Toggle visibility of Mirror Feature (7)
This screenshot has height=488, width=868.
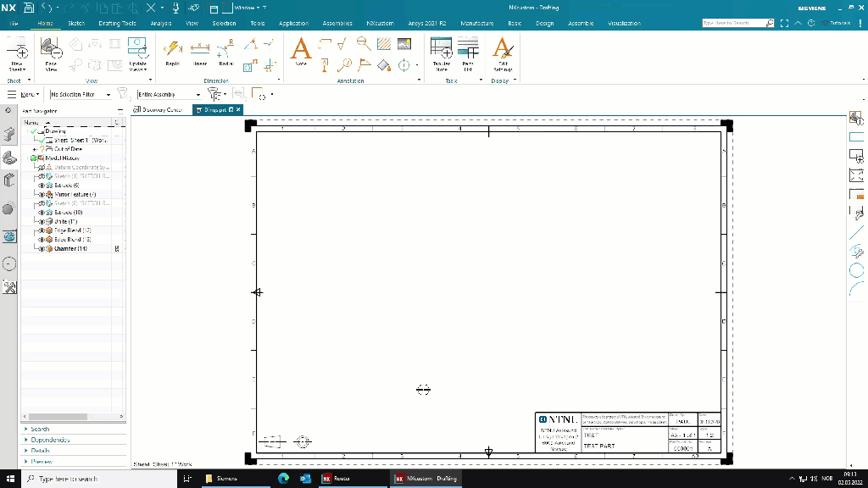click(42, 194)
